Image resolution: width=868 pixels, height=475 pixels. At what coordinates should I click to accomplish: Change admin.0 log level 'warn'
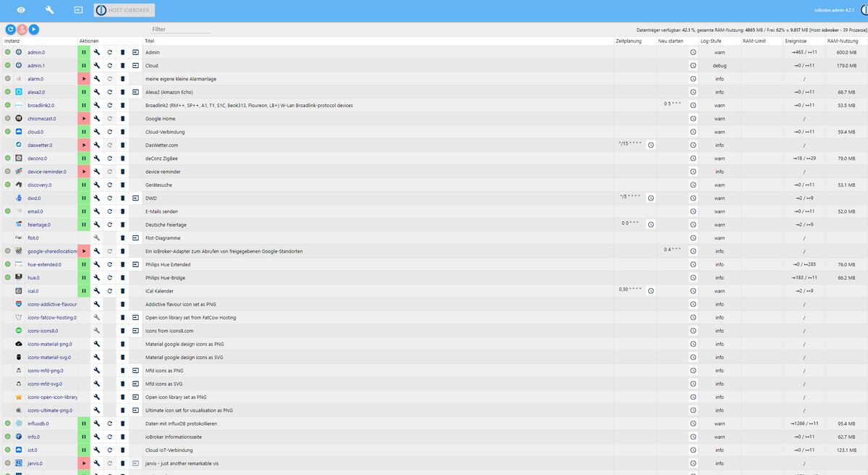click(720, 52)
